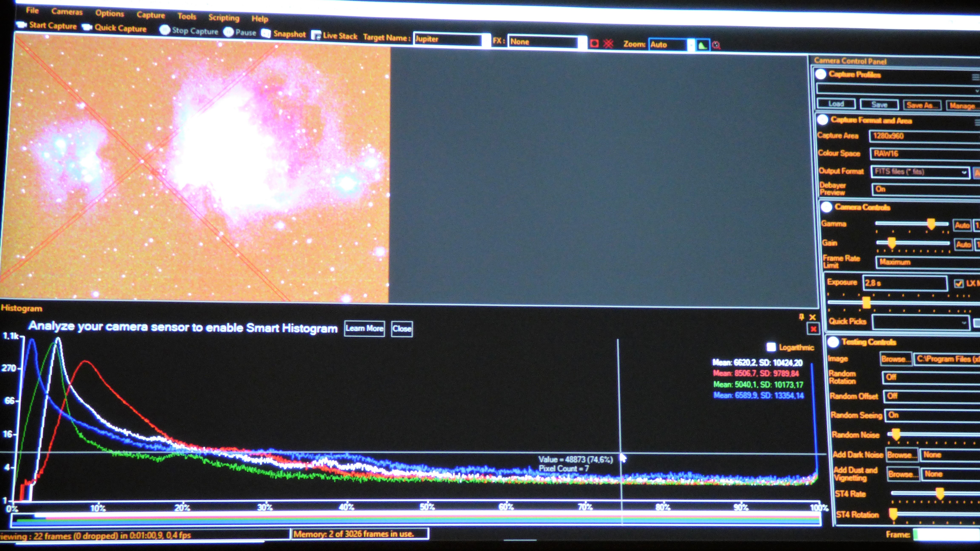Click the histogram stretch colour bar
The height and width of the screenshot is (551, 980).
416,520
